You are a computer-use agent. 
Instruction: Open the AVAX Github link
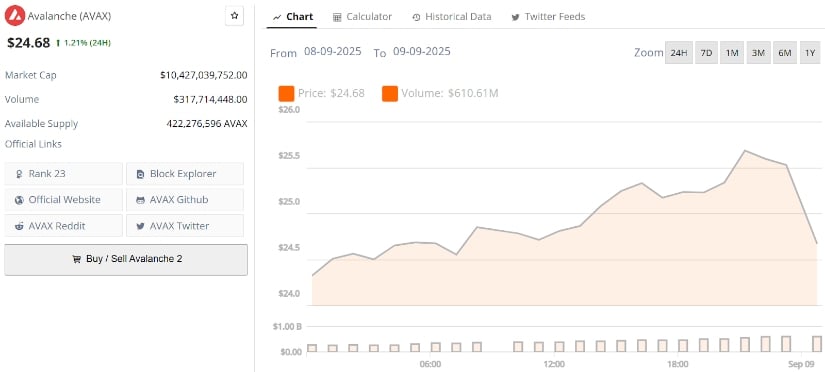click(x=185, y=200)
